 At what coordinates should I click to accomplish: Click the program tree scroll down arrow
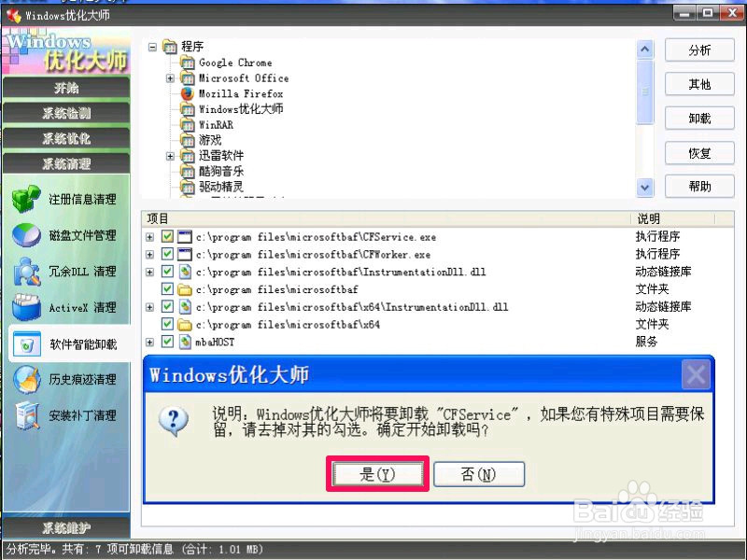(x=645, y=188)
